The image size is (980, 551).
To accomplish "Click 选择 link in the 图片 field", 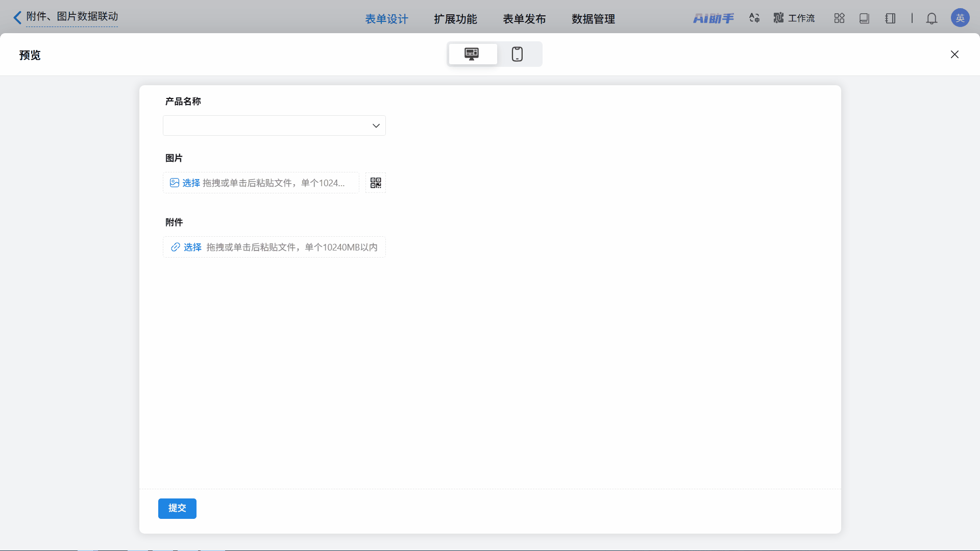I will click(x=191, y=183).
